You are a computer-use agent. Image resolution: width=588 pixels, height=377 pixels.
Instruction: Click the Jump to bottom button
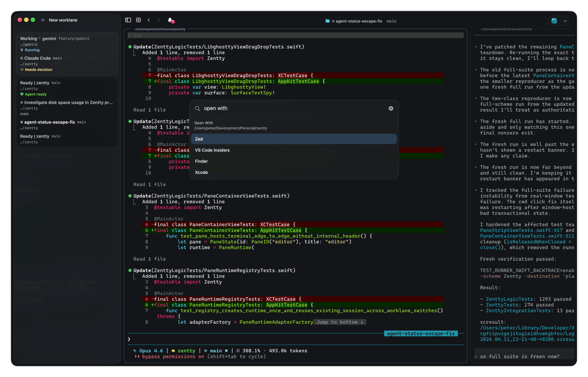pyautogui.click(x=339, y=322)
